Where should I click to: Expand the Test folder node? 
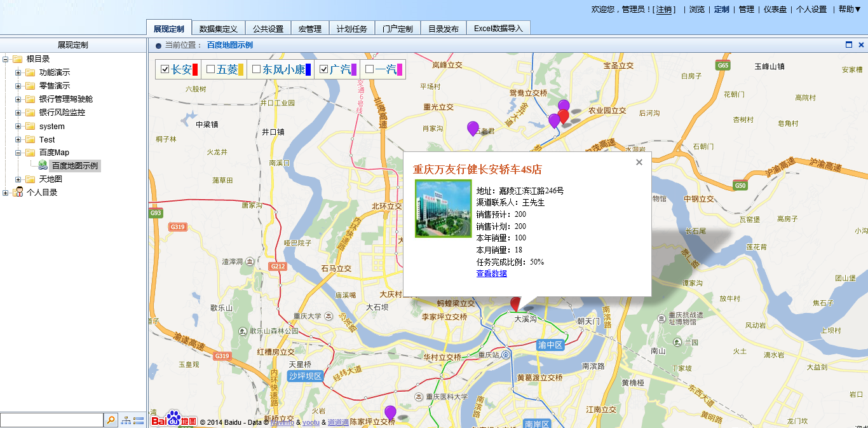pos(18,139)
